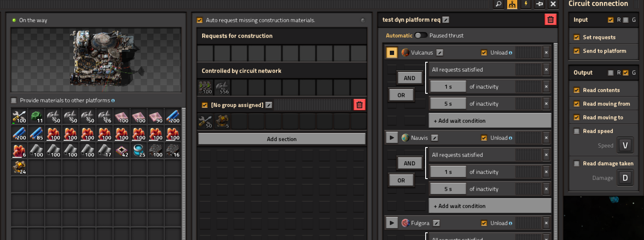Edit the Nauvis stop with pencil icon
The image size is (644, 240).
pyautogui.click(x=435, y=138)
